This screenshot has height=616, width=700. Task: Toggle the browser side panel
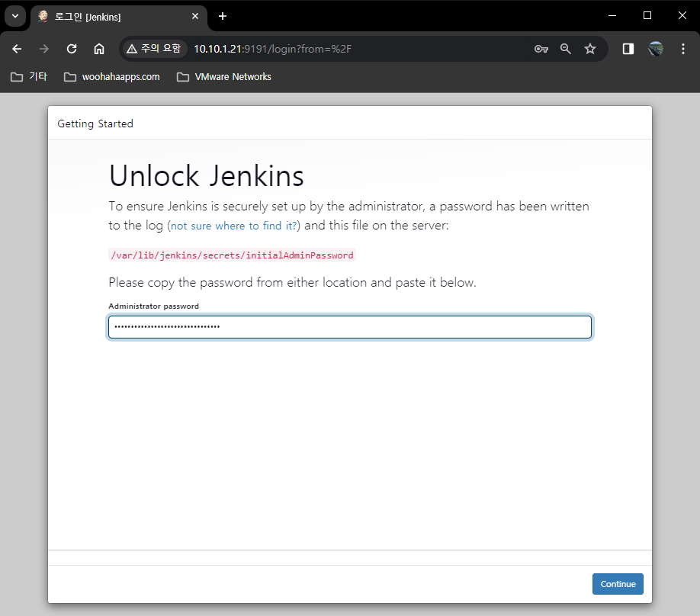pyautogui.click(x=628, y=49)
